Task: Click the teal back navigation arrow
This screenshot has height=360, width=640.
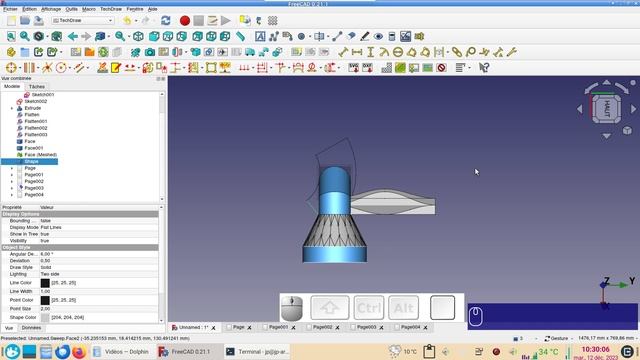Action: (x=73, y=36)
